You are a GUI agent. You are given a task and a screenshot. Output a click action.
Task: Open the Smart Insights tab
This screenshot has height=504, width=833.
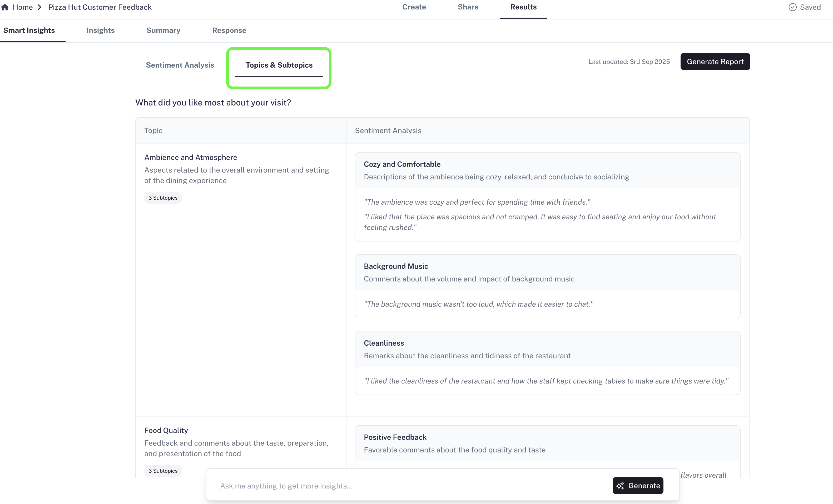point(29,31)
